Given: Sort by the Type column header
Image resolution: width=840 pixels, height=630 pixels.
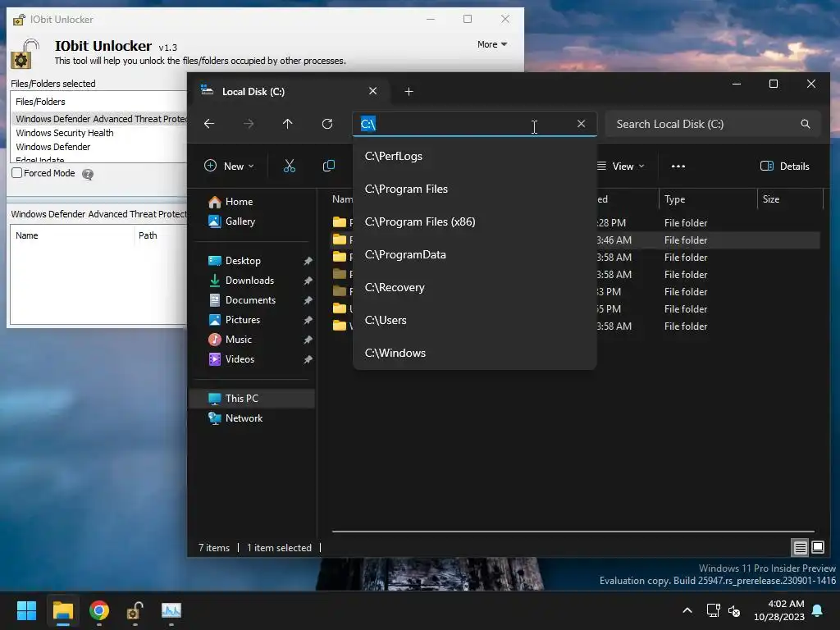Looking at the screenshot, I should pos(707,199).
